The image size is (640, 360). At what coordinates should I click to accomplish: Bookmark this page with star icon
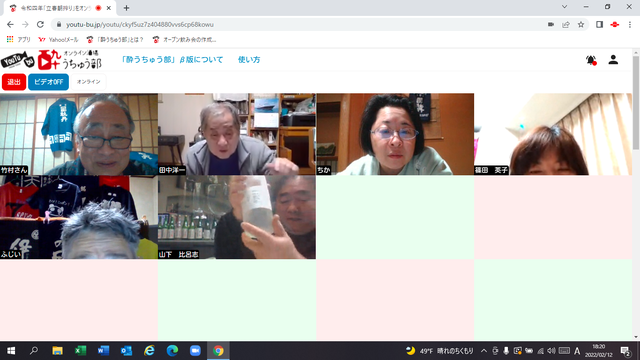coord(581,24)
